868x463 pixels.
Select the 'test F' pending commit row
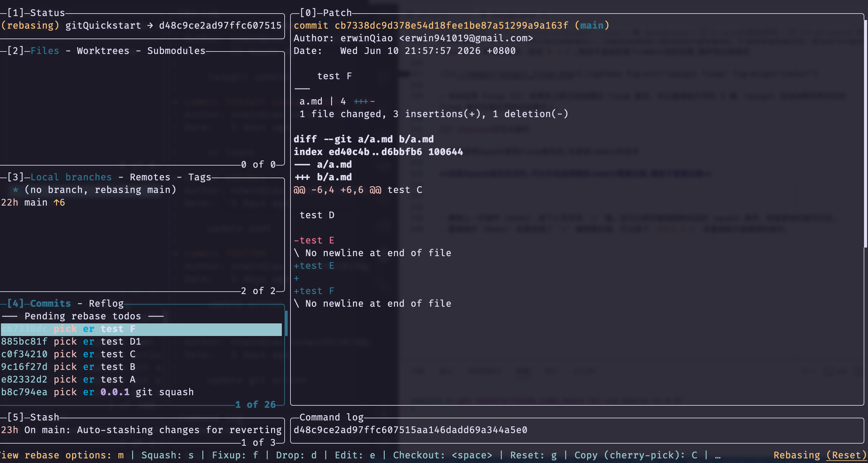coord(141,329)
